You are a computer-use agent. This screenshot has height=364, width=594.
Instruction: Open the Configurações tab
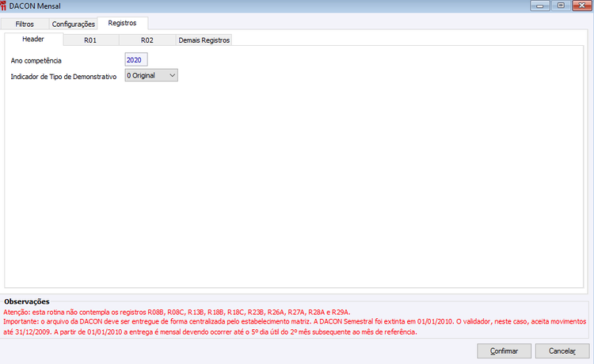pyautogui.click(x=73, y=24)
